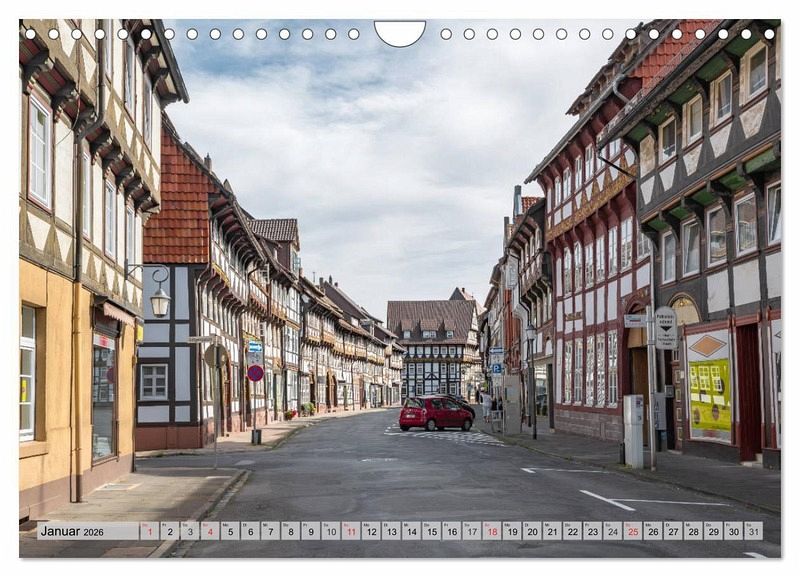Select day 31 at end of date strip
Screen dimensions: 800x577
tap(753, 531)
